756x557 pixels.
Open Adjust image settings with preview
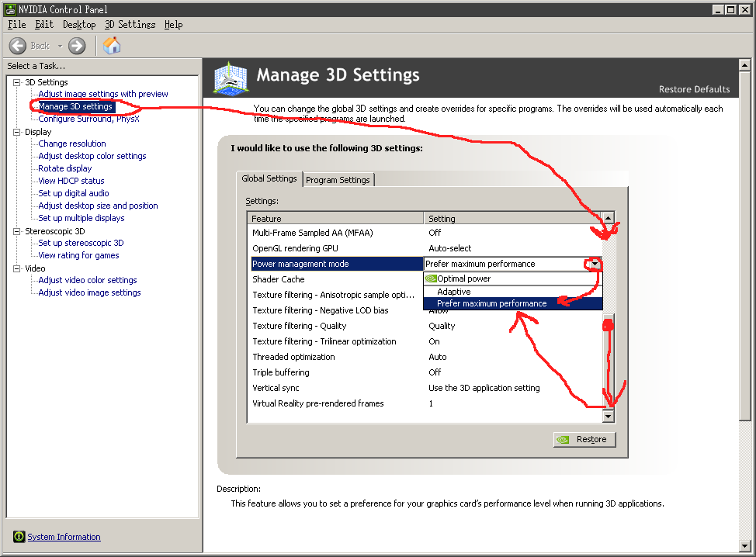(103, 94)
